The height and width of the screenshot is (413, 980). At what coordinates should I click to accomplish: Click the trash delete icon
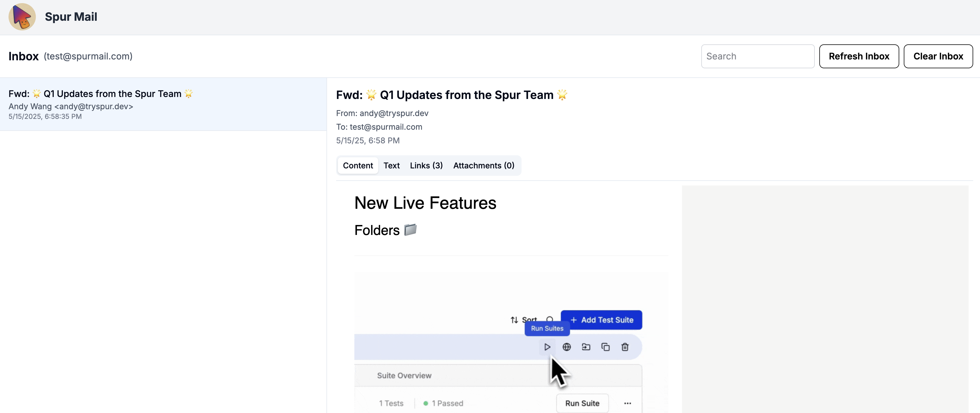[625, 347]
